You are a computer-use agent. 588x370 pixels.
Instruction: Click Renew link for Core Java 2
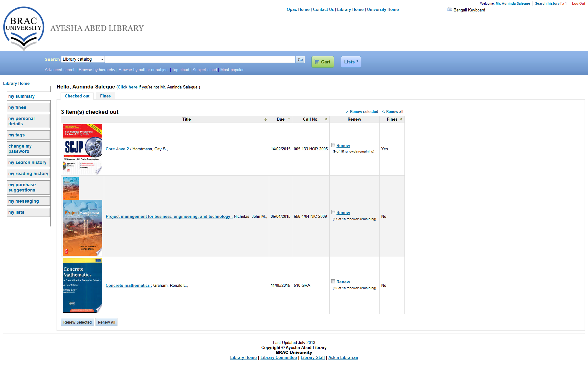coord(343,145)
